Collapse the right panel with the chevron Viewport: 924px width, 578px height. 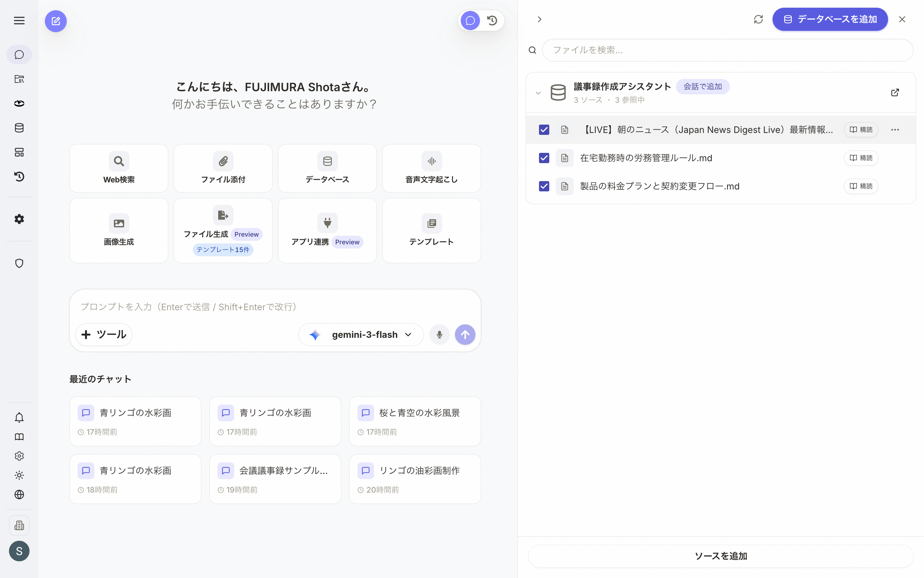[x=540, y=19]
